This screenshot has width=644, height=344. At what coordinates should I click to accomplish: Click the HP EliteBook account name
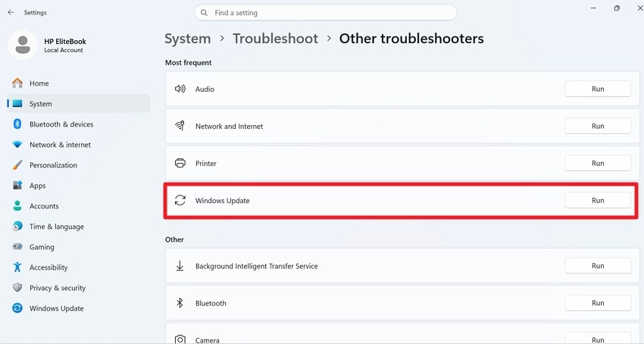coord(65,42)
